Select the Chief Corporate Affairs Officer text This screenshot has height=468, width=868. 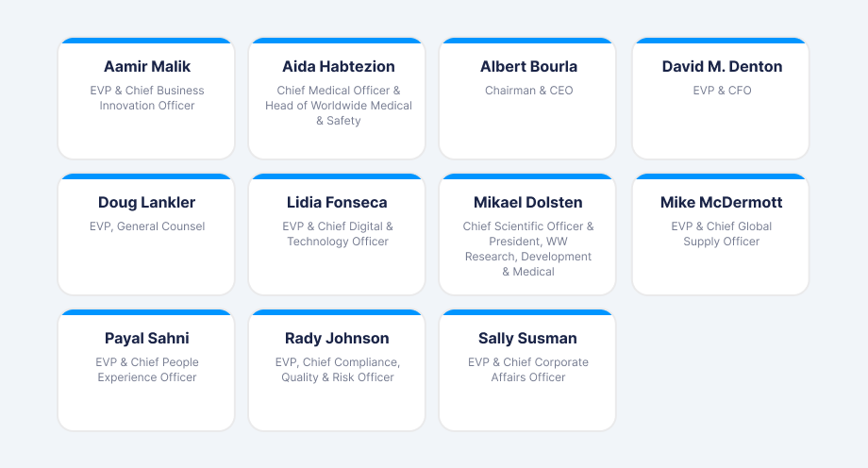[x=527, y=370]
